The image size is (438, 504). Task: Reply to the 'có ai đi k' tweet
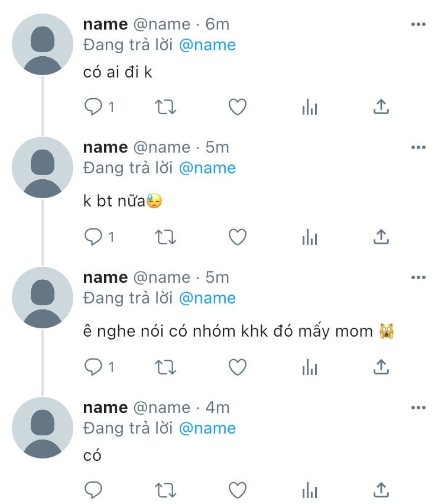[x=94, y=107]
